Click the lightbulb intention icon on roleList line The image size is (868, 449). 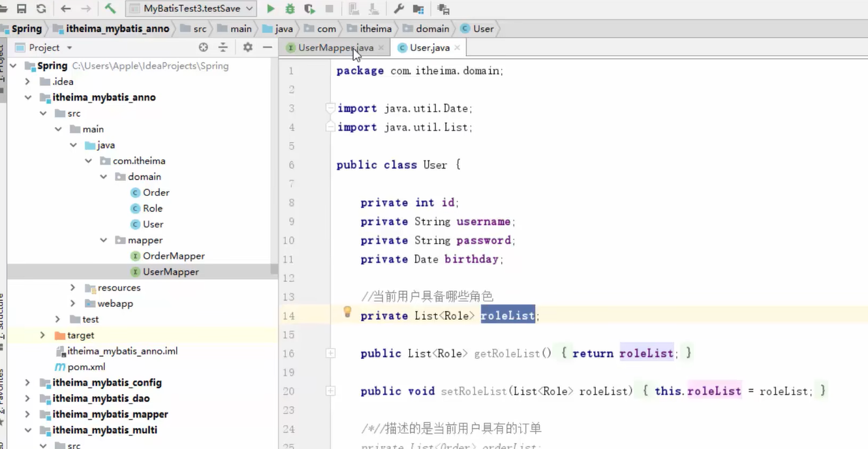[347, 312]
